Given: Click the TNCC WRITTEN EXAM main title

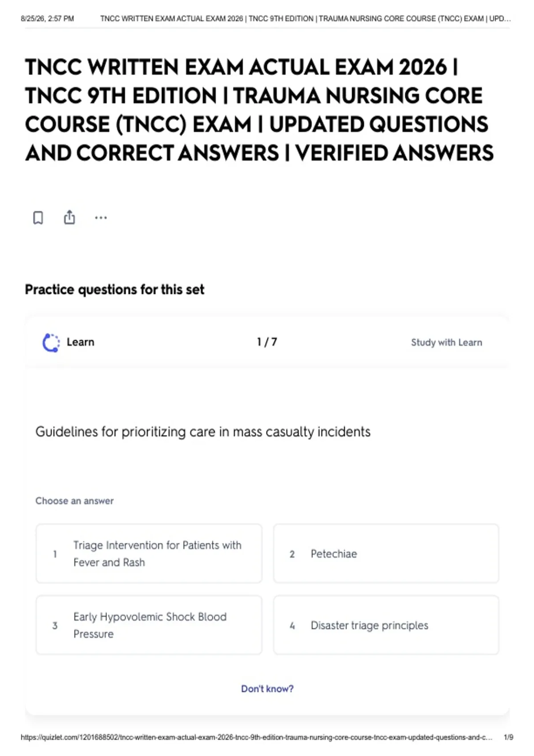Looking at the screenshot, I should tap(259, 110).
